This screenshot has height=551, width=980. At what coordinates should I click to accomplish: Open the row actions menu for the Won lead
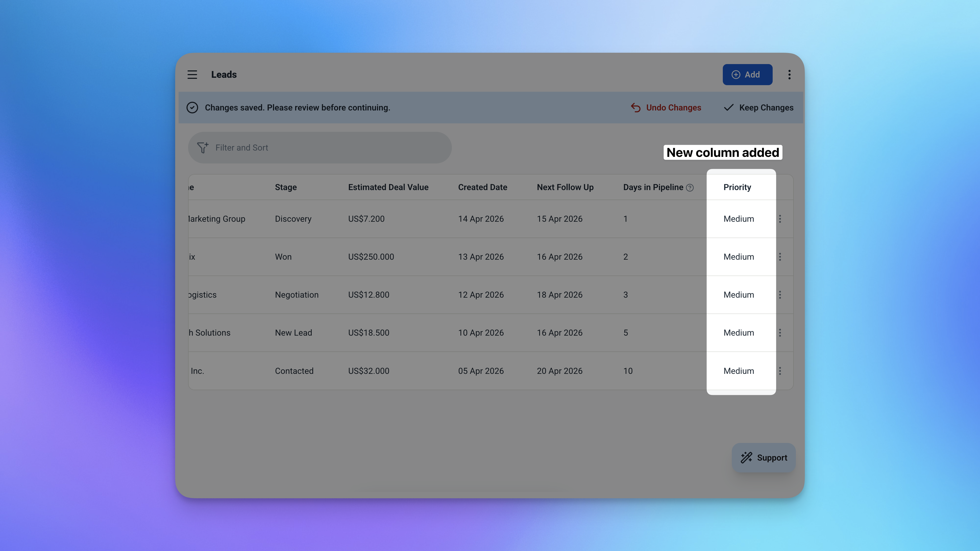click(780, 257)
